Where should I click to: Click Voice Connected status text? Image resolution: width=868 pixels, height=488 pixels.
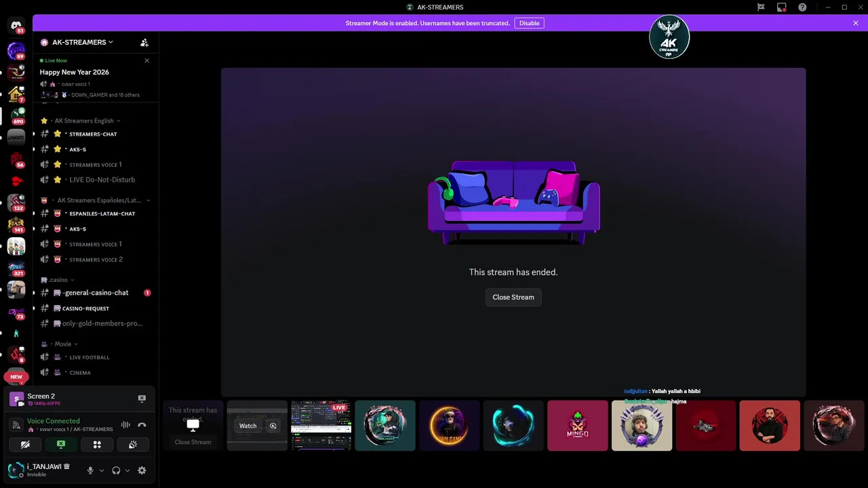pyautogui.click(x=53, y=421)
